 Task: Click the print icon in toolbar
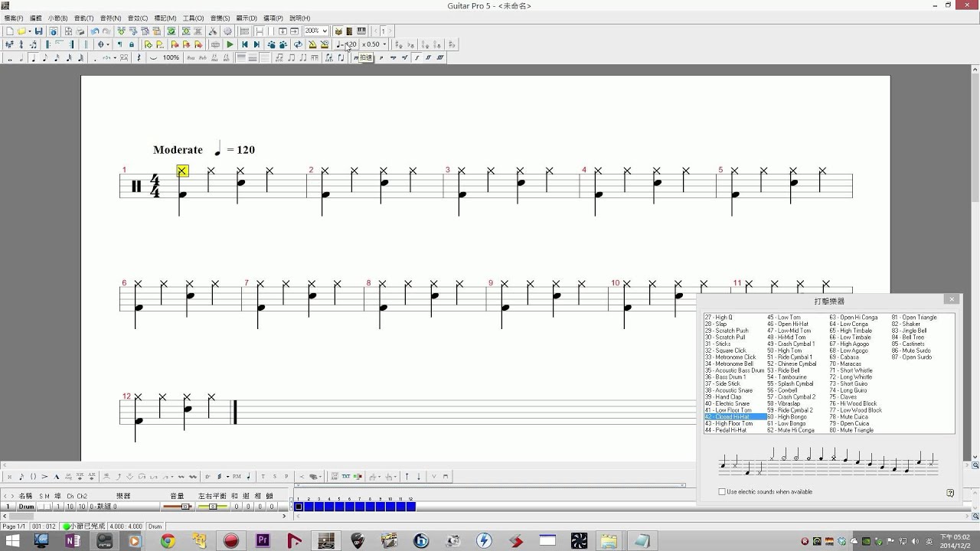80,31
